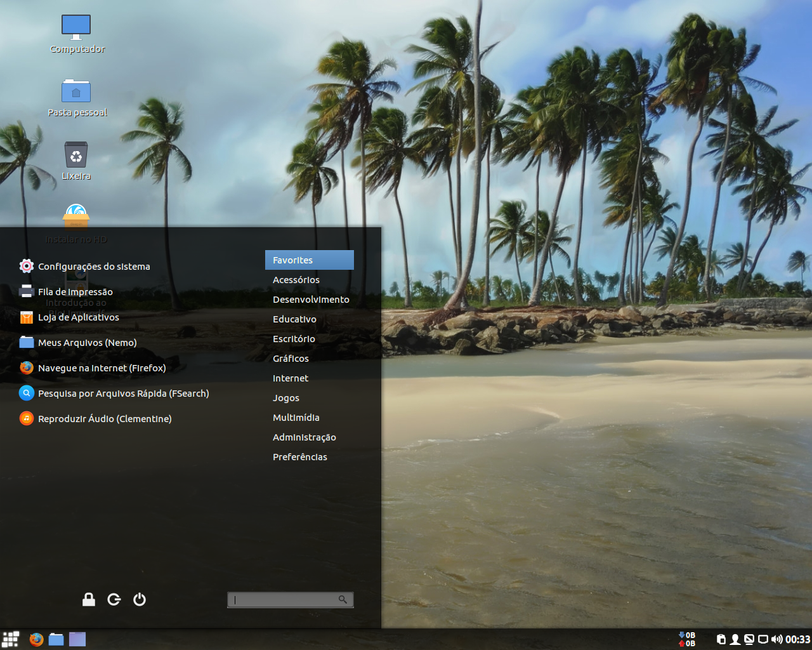812x650 pixels.
Task: Click the 00:33 clock
Action: click(x=798, y=639)
